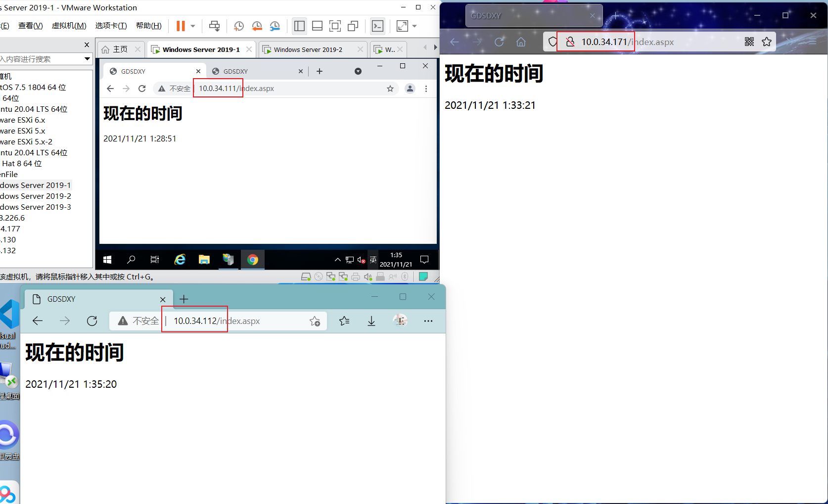828x504 pixels.
Task: Open Chrome tab search dropdown circle
Action: pos(358,71)
